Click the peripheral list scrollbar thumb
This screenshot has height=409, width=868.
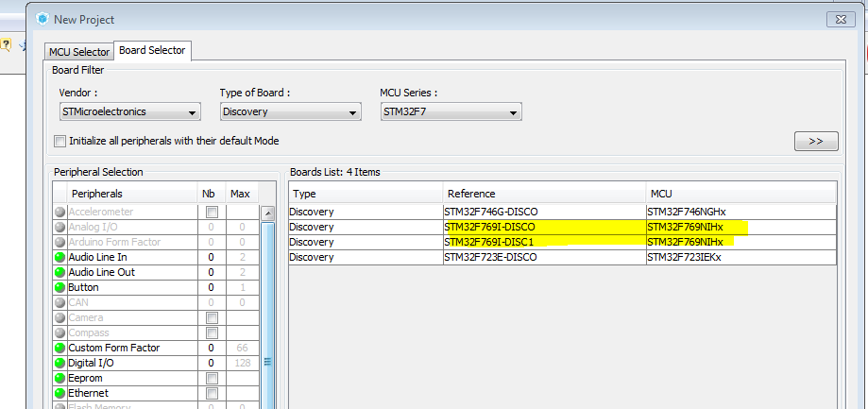pyautogui.click(x=267, y=316)
